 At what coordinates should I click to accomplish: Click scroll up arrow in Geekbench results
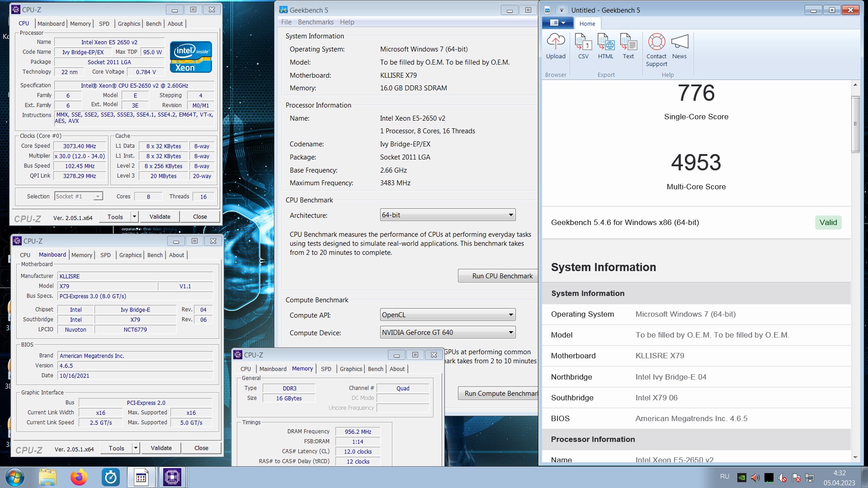click(855, 85)
